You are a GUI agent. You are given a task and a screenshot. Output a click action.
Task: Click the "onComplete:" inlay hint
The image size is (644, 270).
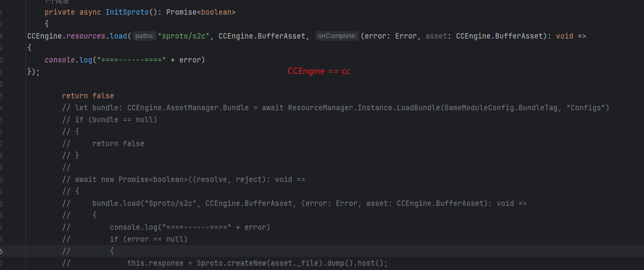(336, 36)
